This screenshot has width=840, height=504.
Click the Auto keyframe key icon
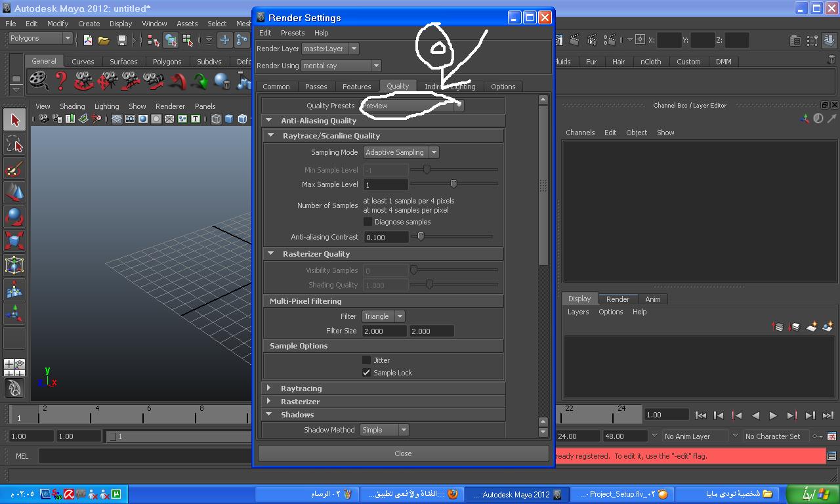tap(817, 436)
